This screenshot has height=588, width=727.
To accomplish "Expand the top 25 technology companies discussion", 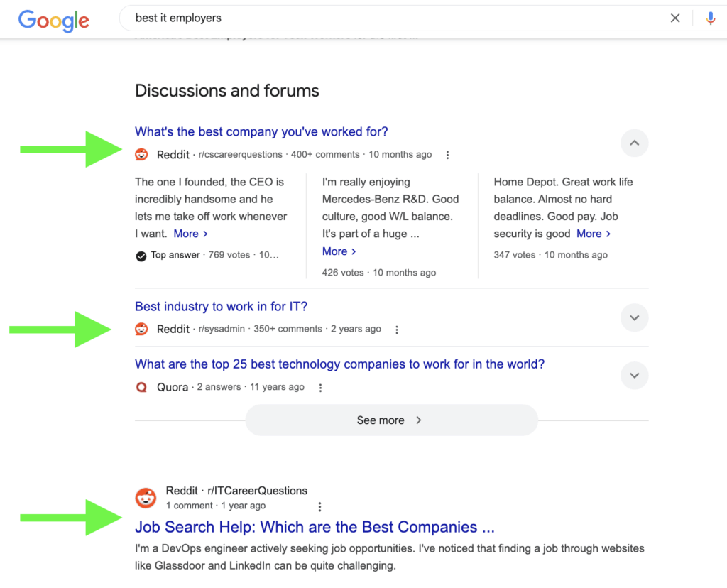I will [634, 376].
